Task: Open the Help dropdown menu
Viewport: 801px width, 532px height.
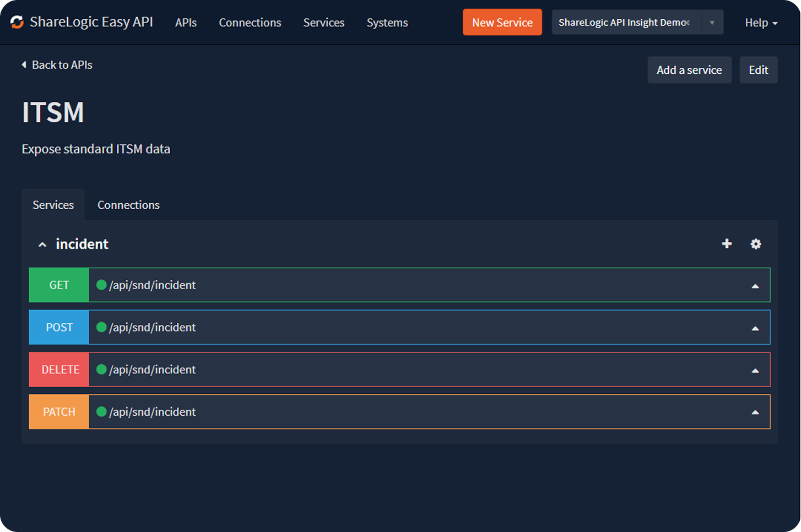Action: tap(761, 23)
